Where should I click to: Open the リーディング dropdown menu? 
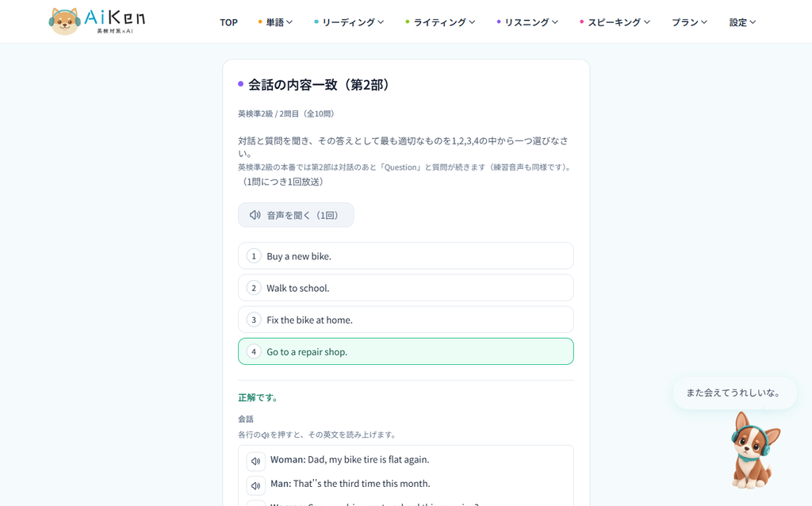click(x=349, y=22)
